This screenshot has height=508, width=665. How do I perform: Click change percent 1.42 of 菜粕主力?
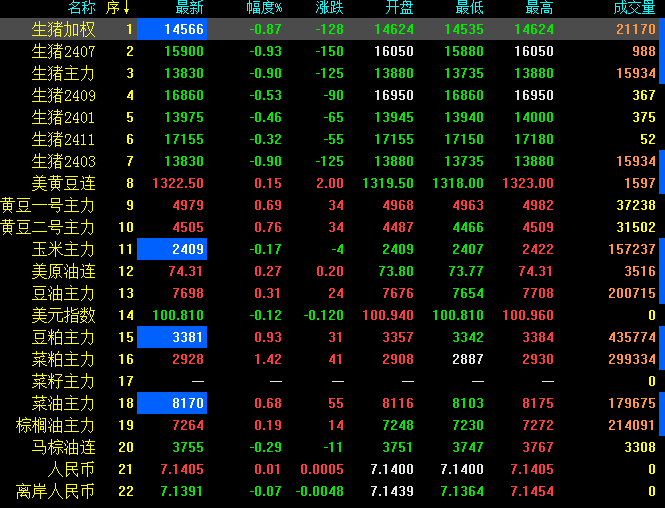pos(268,360)
